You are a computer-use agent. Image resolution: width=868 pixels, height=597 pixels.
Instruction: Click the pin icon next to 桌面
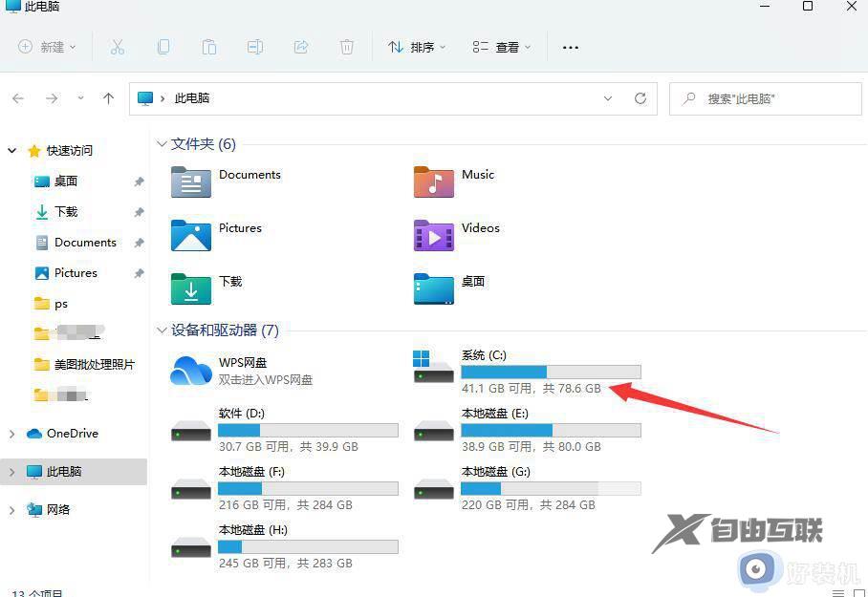pyautogui.click(x=139, y=181)
